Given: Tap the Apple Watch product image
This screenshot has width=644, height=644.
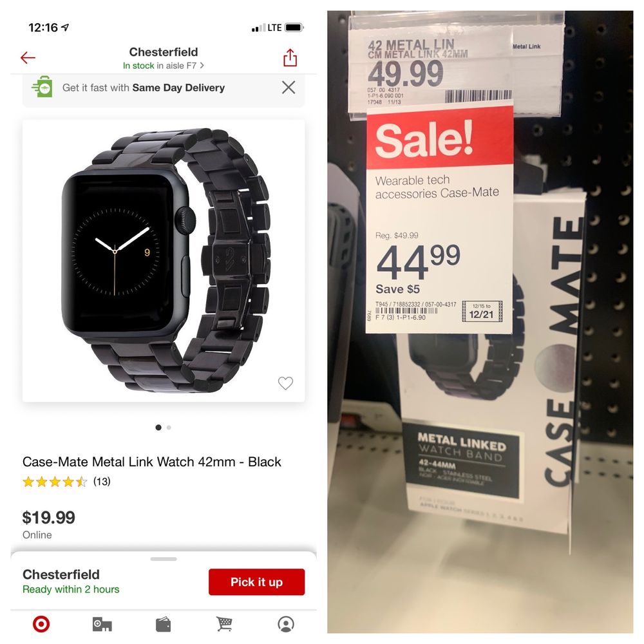Looking at the screenshot, I should (164, 260).
